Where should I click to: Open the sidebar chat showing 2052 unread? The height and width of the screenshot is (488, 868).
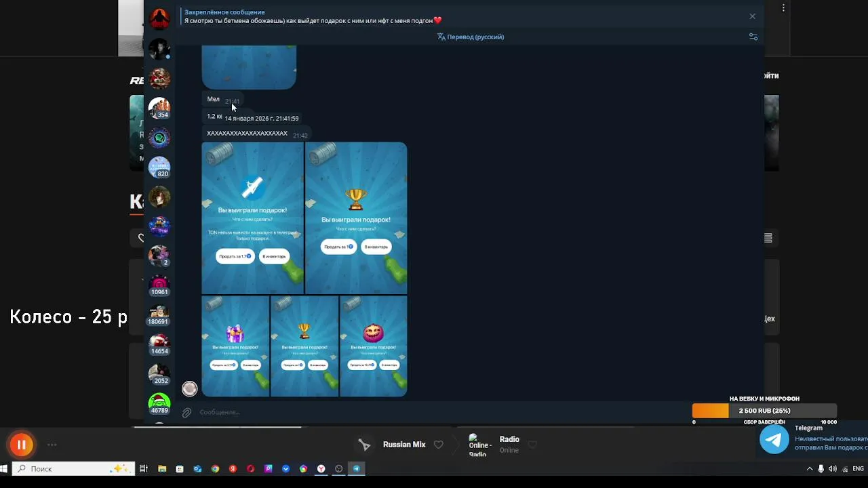tap(159, 374)
